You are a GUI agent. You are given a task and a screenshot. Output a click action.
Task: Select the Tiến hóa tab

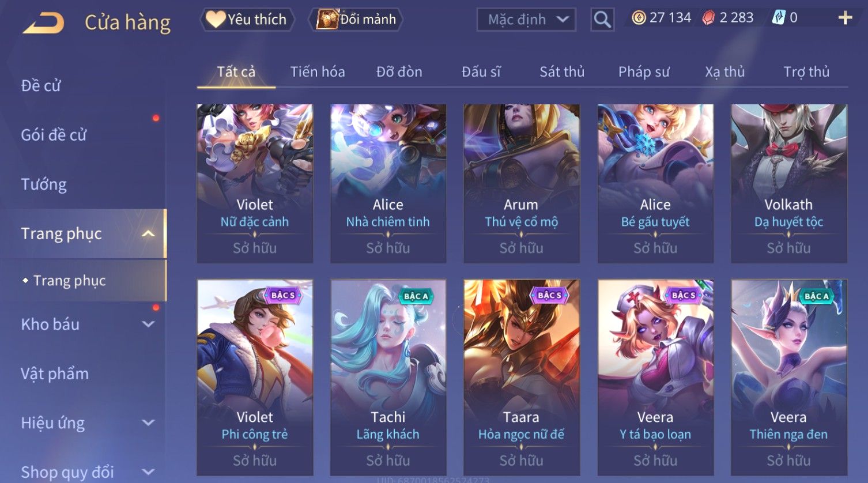click(318, 71)
